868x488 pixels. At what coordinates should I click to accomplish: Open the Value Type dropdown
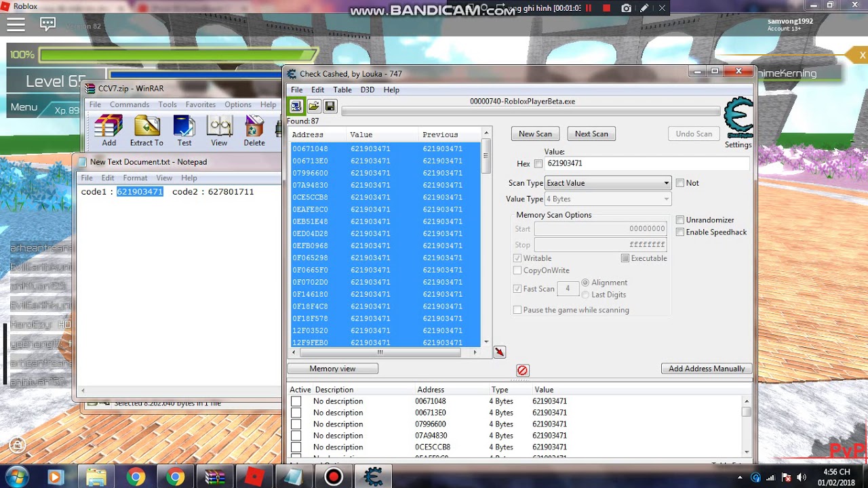pos(608,199)
